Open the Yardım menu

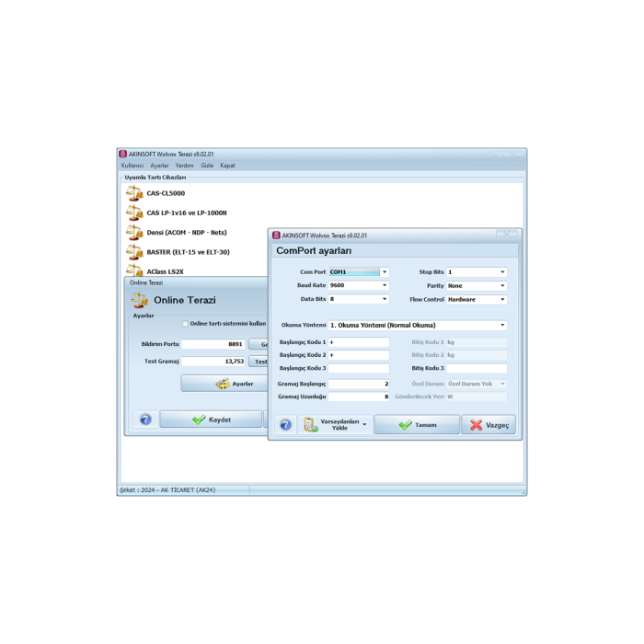184,166
